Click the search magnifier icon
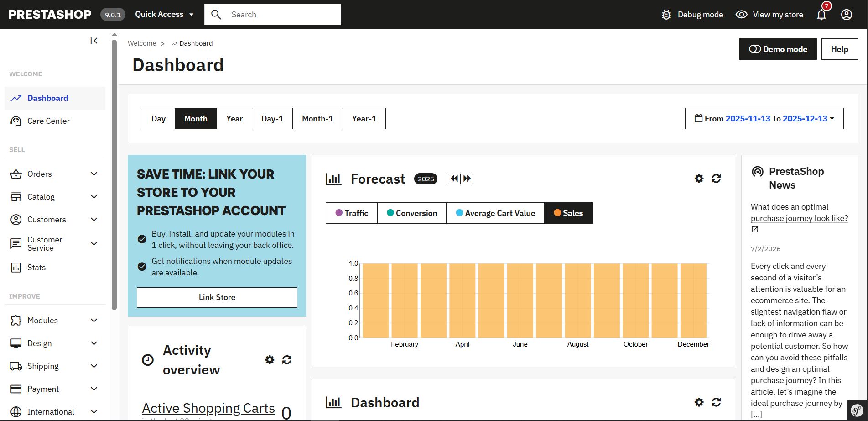Viewport: 868px width, 421px height. click(216, 15)
